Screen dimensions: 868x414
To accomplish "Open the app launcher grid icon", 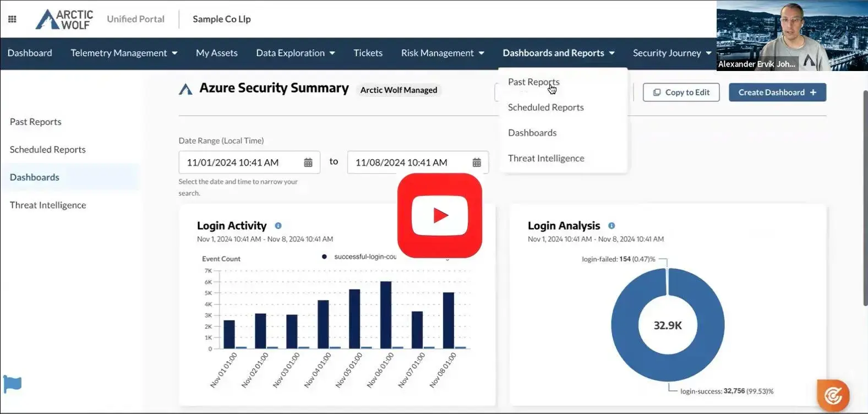I will point(12,19).
